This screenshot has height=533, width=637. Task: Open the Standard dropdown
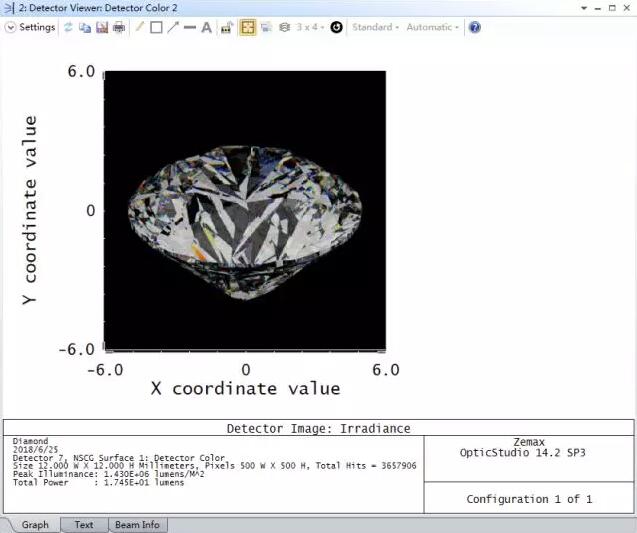tap(375, 27)
